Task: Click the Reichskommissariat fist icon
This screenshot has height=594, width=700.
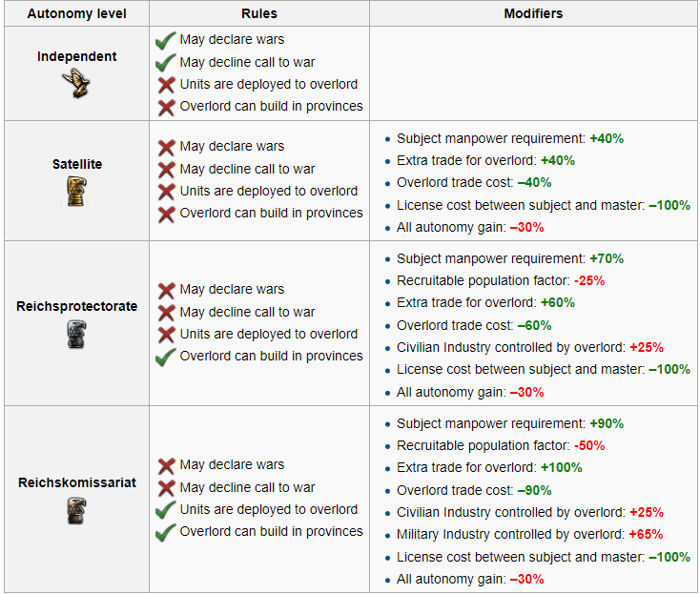Action: coord(77,511)
